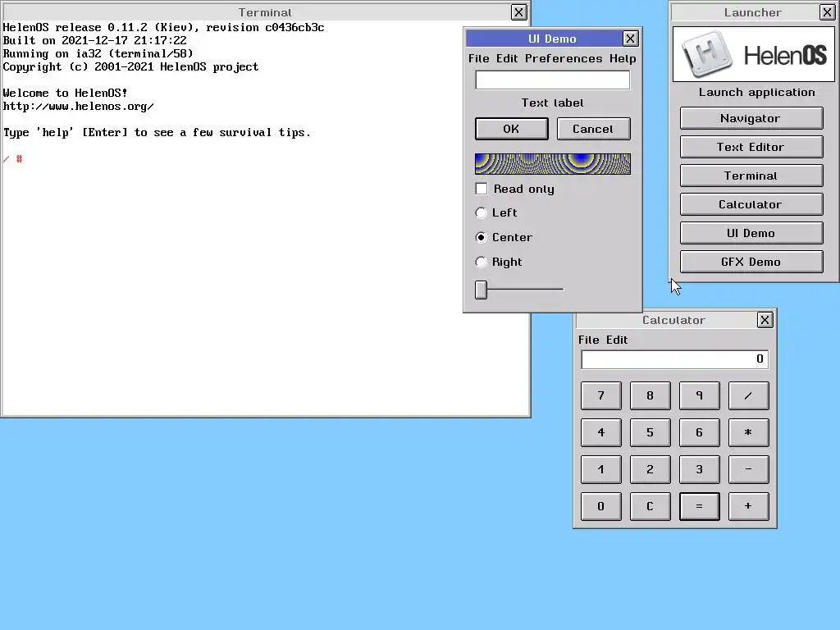Click calculator digit 1 button
Screen dimensions: 840x630
click(x=601, y=469)
